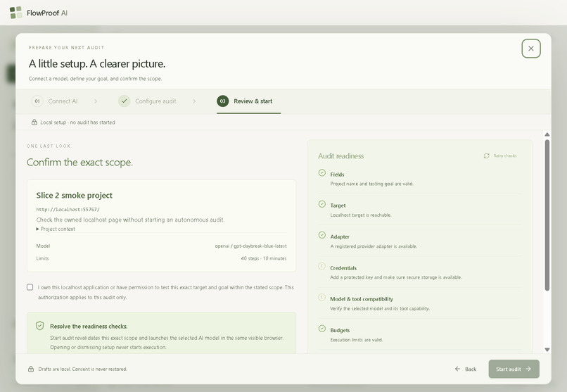
Task: Click the Limits label in project card
Action: (x=42, y=258)
